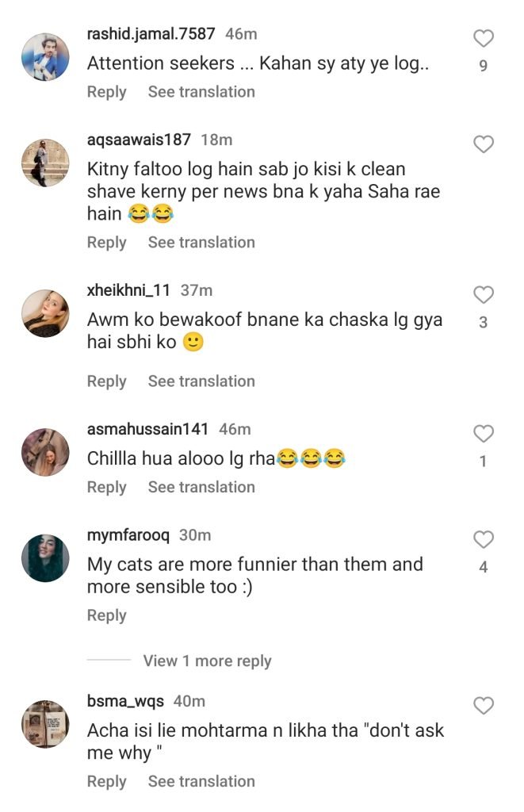
Task: Open aqsaawais187's avatar
Action: tap(45, 163)
